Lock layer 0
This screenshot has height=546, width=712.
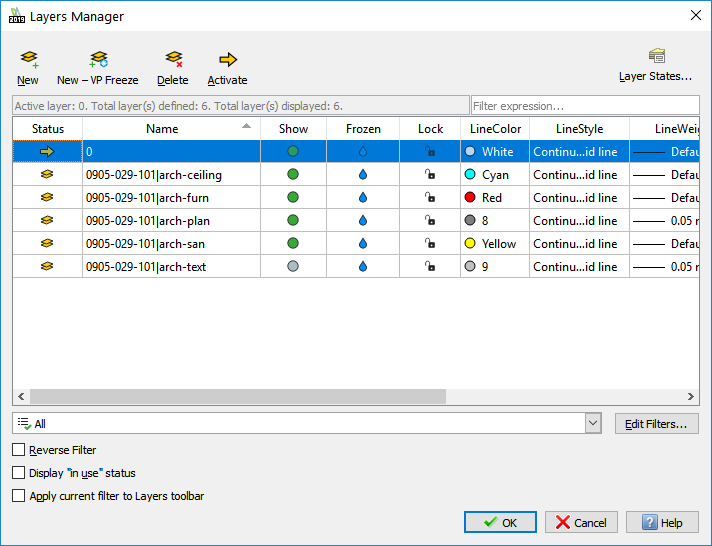(x=430, y=151)
